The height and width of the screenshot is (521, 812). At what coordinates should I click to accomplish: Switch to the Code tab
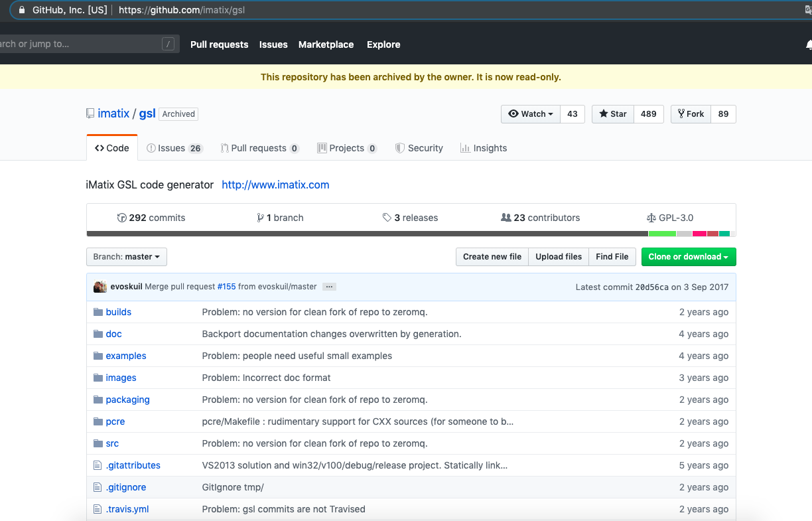(x=112, y=148)
